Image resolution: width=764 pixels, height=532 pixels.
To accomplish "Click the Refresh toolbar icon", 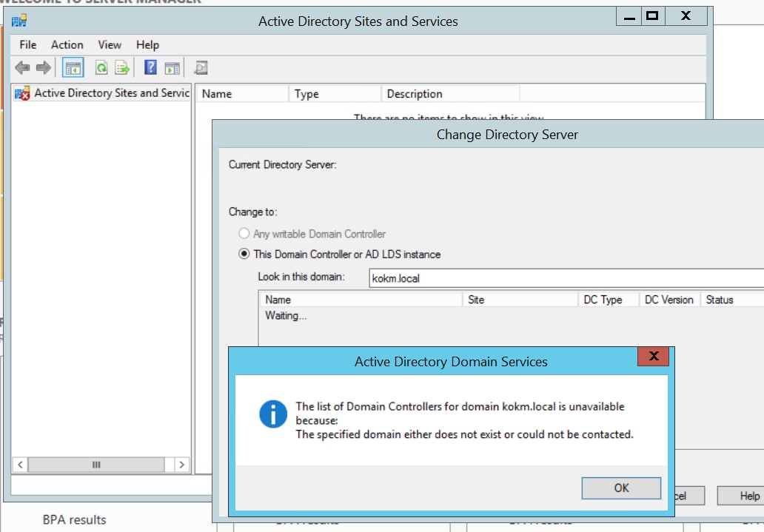I will pos(101,68).
